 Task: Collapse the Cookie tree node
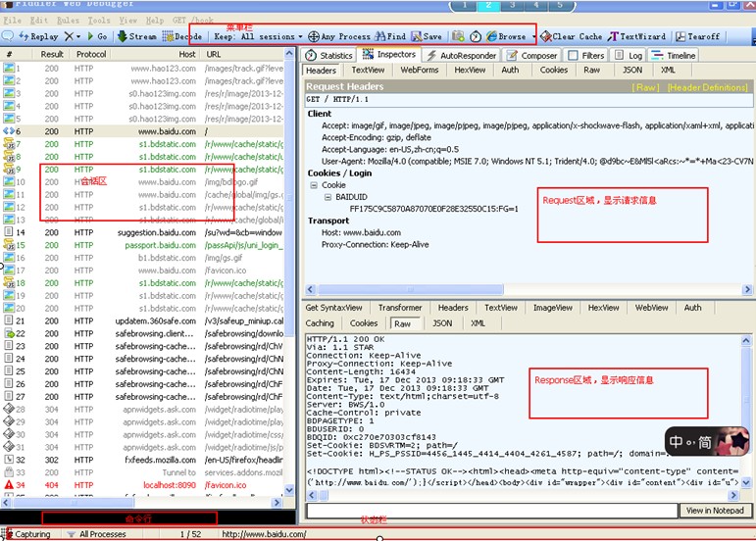(x=314, y=185)
